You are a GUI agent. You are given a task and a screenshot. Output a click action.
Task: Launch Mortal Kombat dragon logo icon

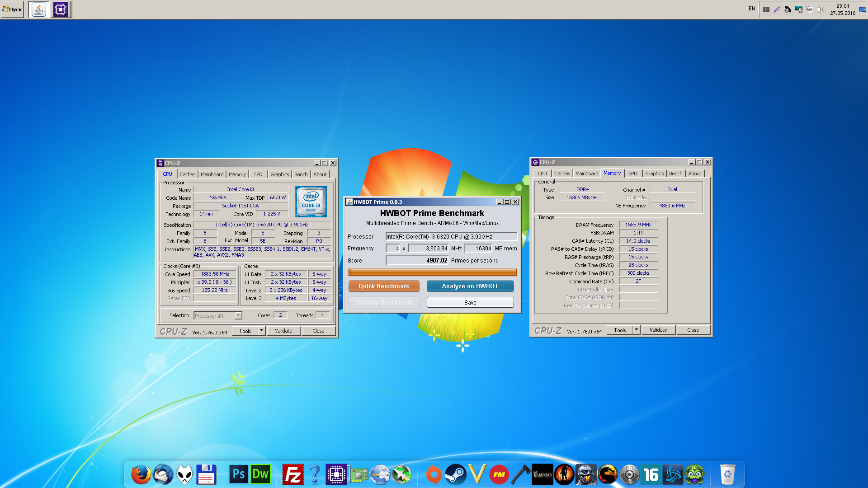(x=608, y=475)
